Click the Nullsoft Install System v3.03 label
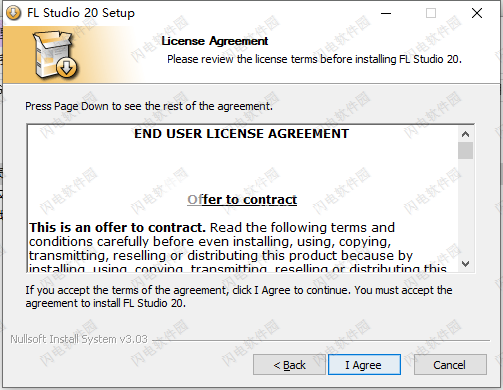 (x=79, y=339)
